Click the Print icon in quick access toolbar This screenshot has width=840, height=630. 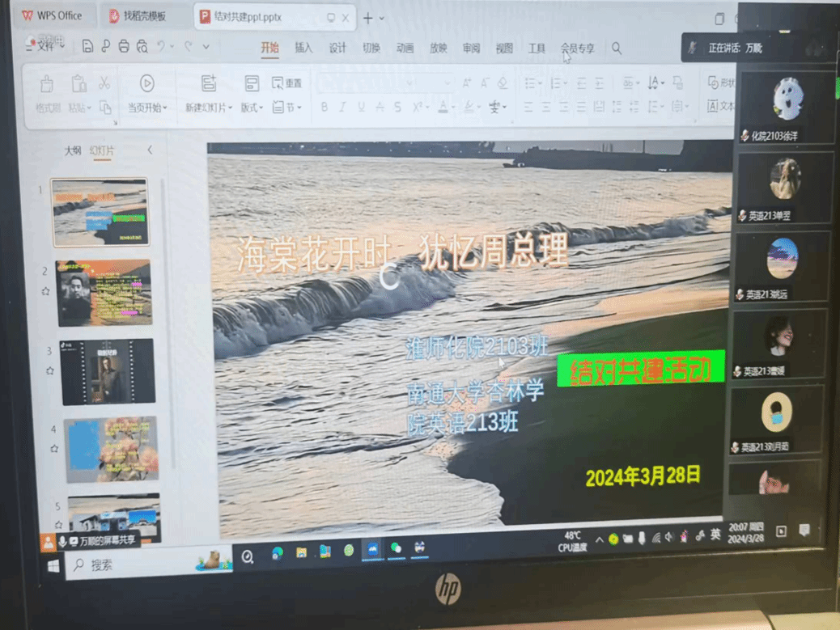(x=124, y=47)
